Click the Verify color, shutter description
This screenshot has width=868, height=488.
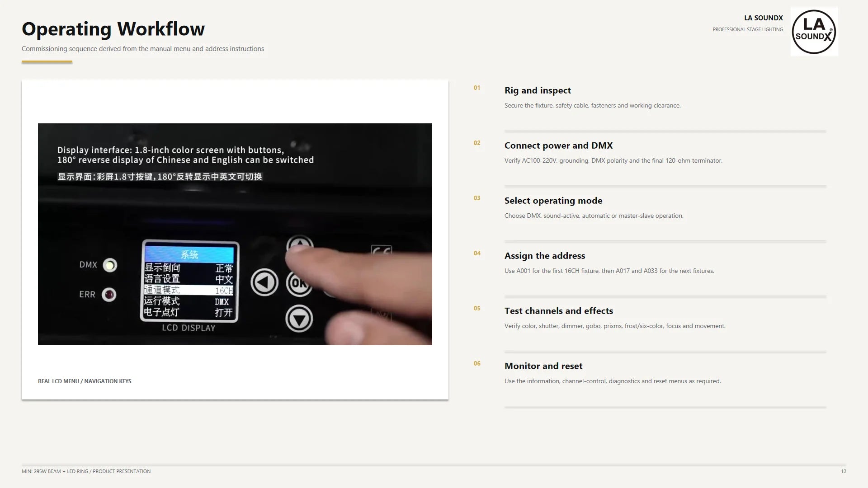tap(615, 326)
